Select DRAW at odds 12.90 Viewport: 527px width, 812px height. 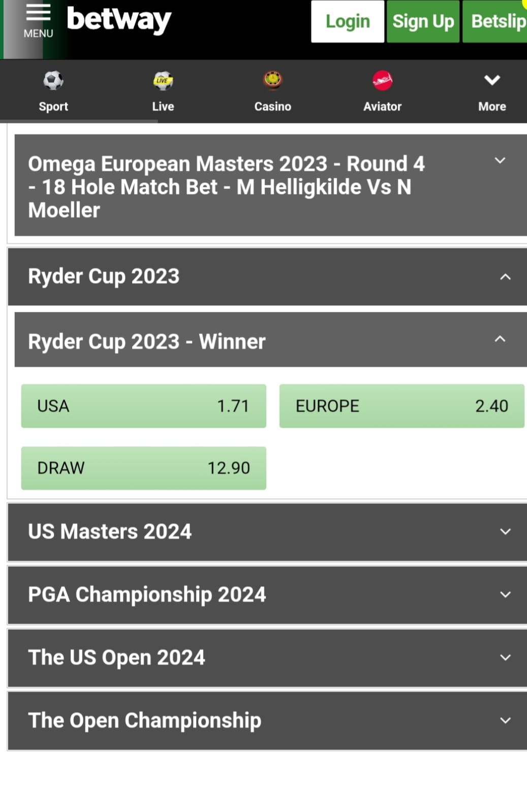pos(144,468)
